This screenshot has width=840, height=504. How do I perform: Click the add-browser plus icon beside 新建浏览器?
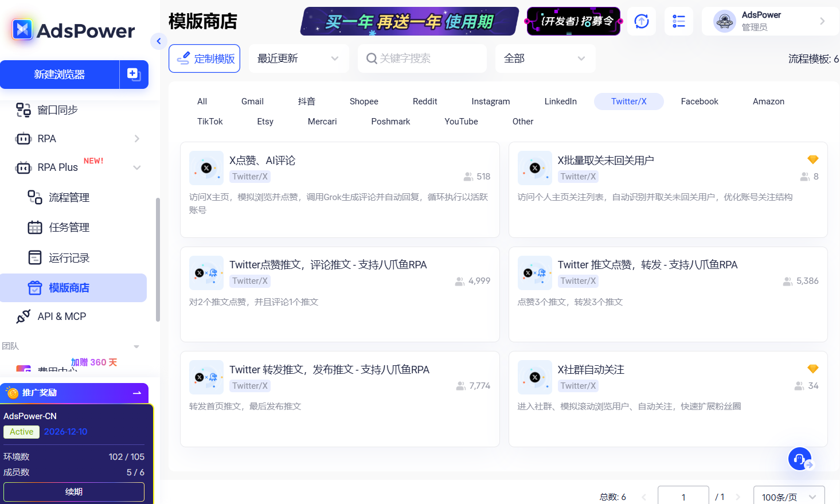pyautogui.click(x=134, y=74)
